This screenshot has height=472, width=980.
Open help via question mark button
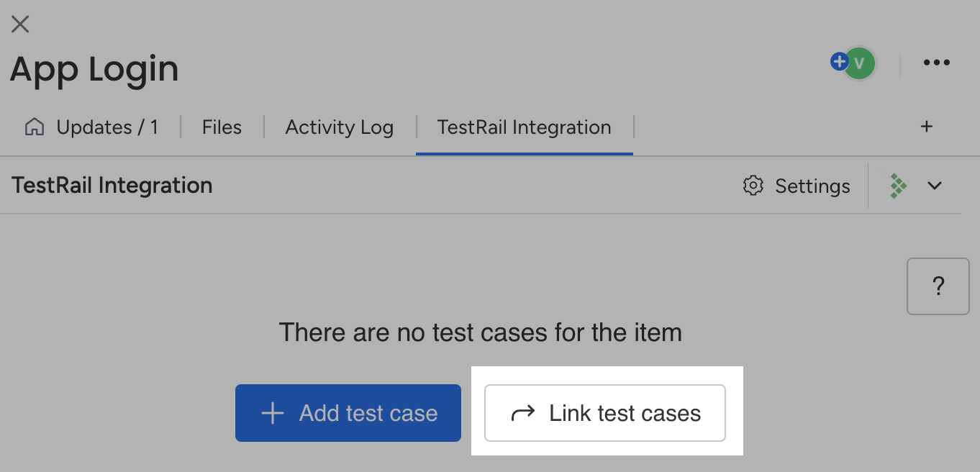coord(938,286)
